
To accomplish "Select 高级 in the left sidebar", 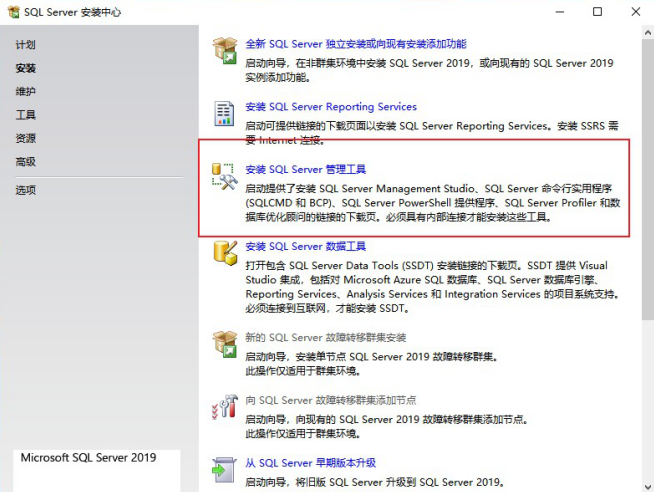I will (25, 161).
